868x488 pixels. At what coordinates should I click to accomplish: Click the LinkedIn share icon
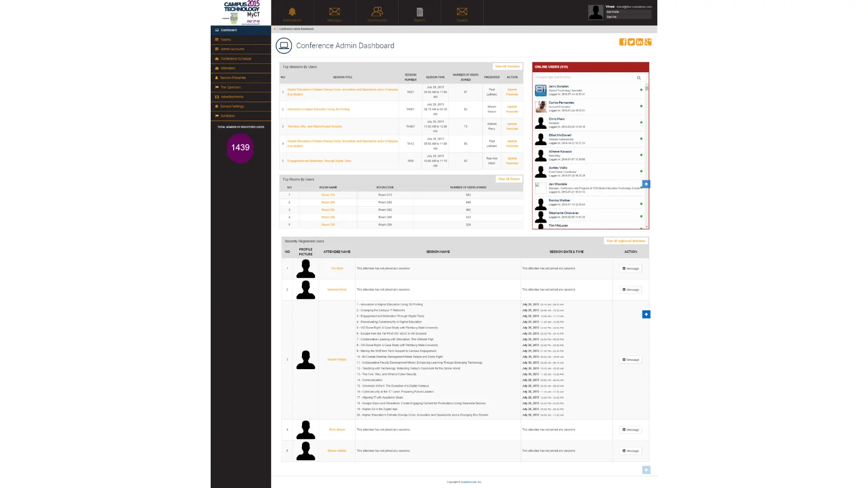point(639,42)
